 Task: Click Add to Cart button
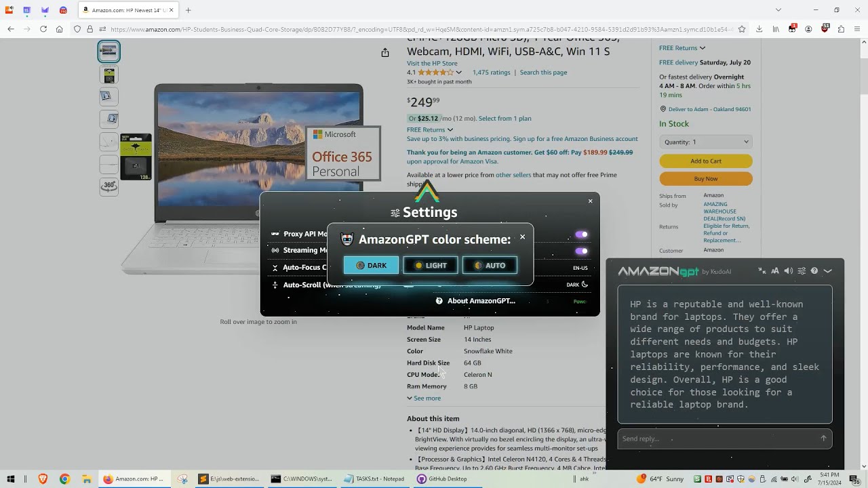click(x=706, y=161)
